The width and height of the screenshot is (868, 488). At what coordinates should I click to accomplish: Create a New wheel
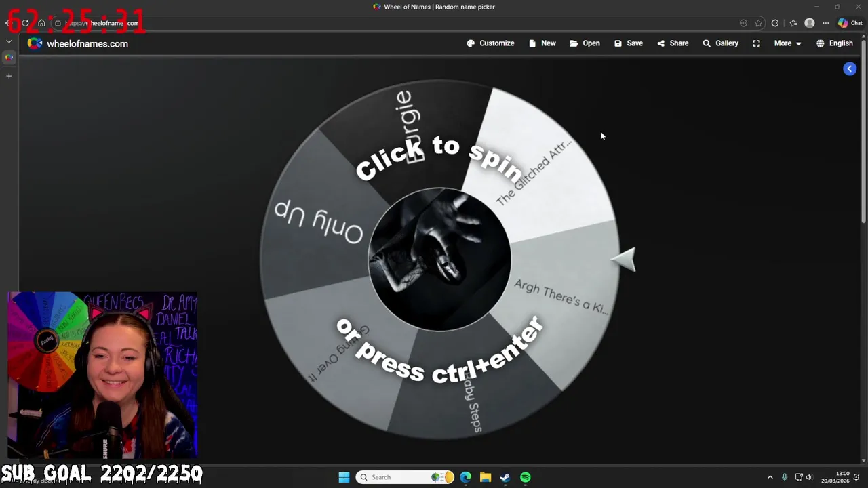tap(542, 43)
